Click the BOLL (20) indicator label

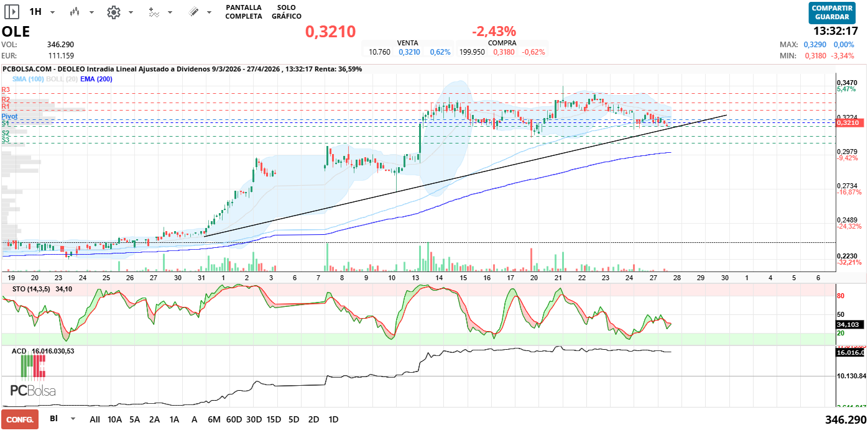click(x=62, y=79)
